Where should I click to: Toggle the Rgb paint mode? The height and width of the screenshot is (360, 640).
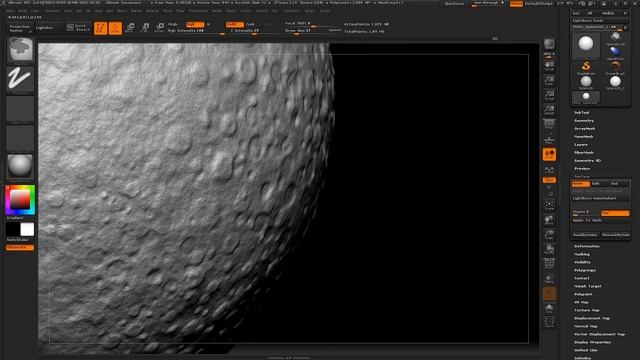point(195,24)
